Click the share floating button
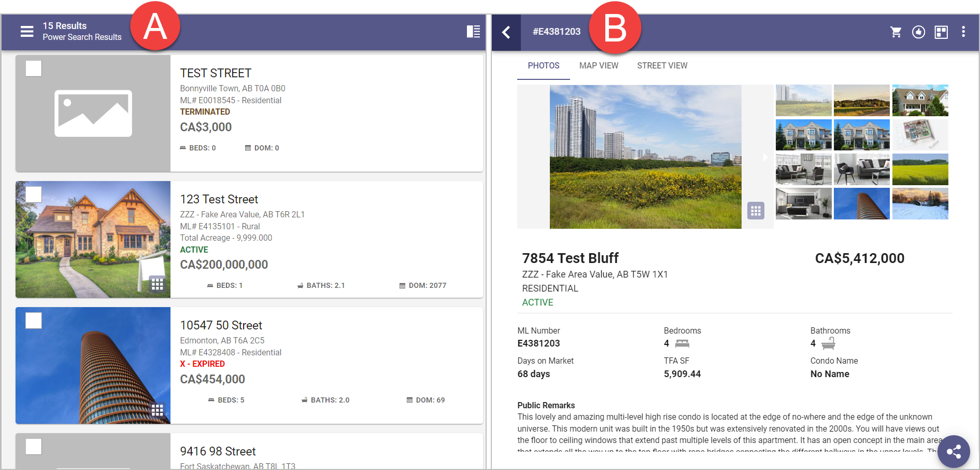 click(x=954, y=451)
